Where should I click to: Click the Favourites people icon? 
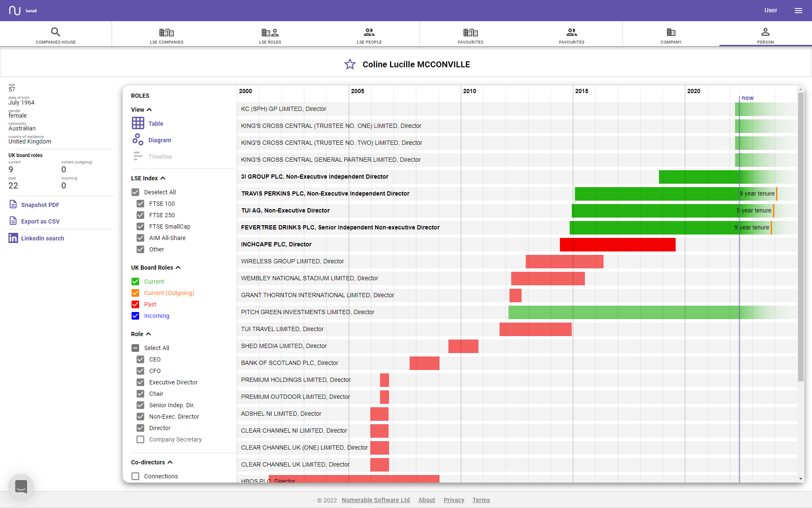(x=571, y=32)
